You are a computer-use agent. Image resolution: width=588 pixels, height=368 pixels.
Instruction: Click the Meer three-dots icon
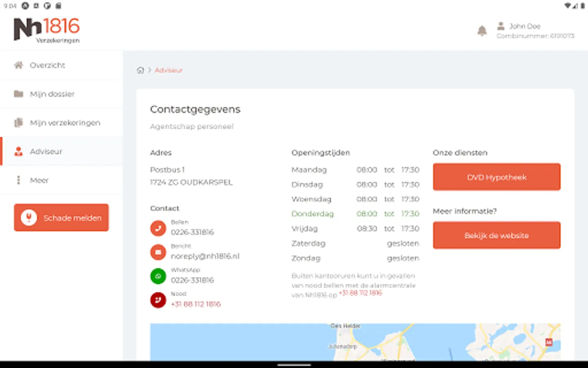point(18,180)
